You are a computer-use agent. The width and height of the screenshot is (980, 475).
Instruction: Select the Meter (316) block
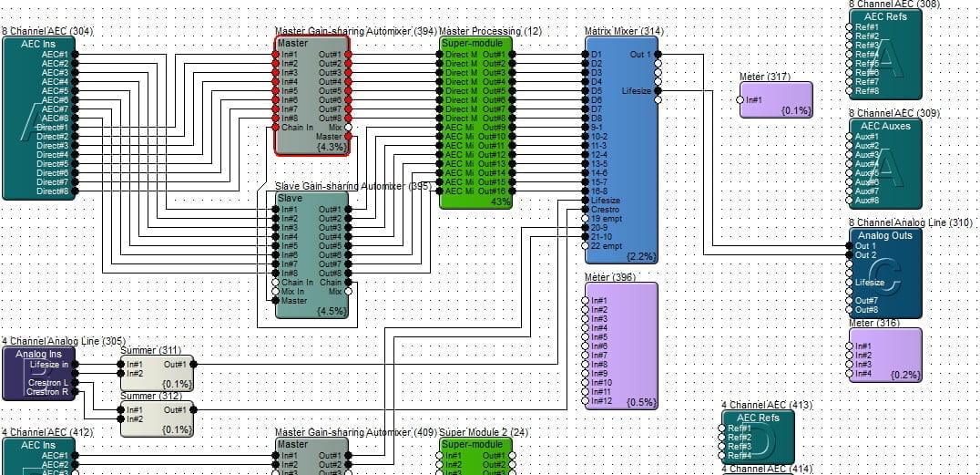coord(885,355)
